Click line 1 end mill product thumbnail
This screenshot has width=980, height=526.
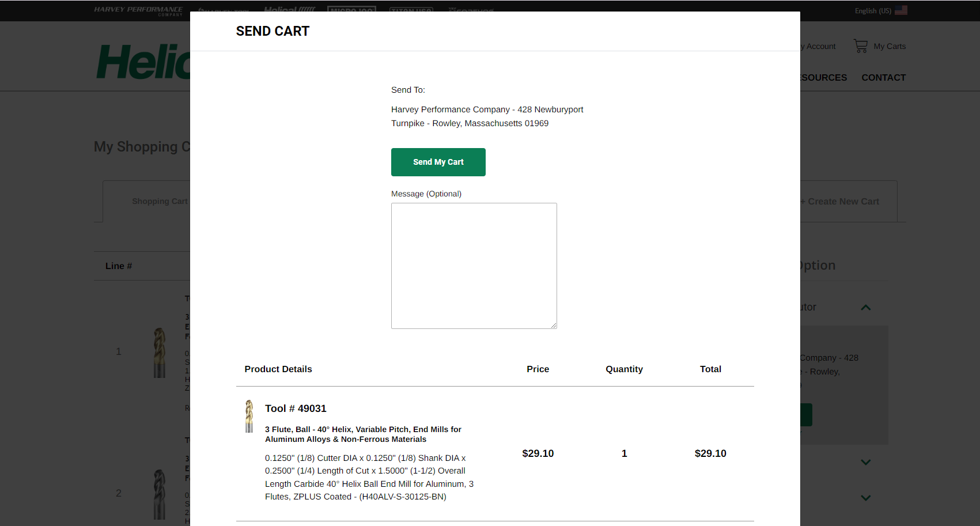coord(160,353)
